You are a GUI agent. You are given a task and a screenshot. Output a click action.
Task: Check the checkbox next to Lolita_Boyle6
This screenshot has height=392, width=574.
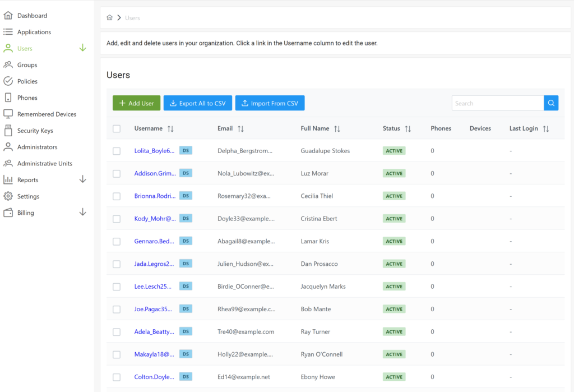coord(117,150)
